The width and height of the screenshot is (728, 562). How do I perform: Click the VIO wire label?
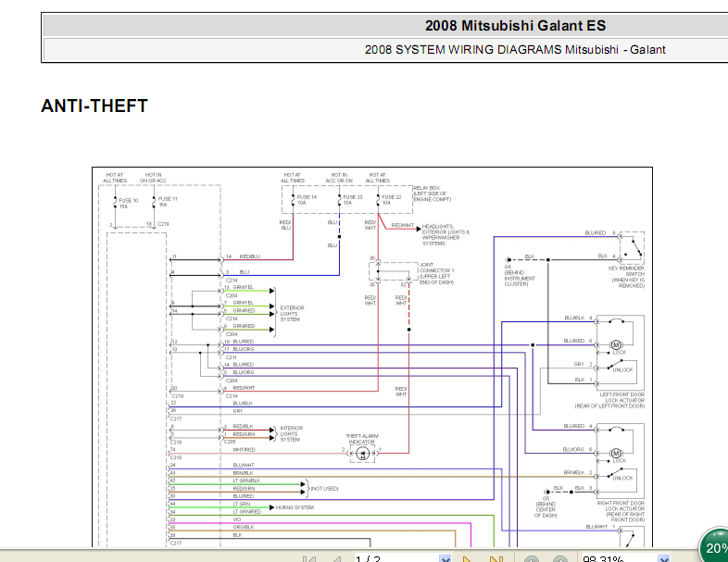(x=237, y=519)
